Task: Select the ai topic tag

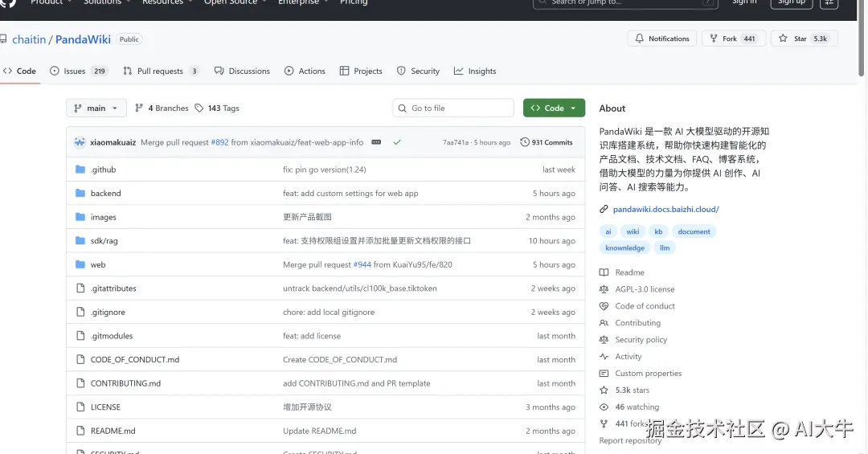Action: 608,231
